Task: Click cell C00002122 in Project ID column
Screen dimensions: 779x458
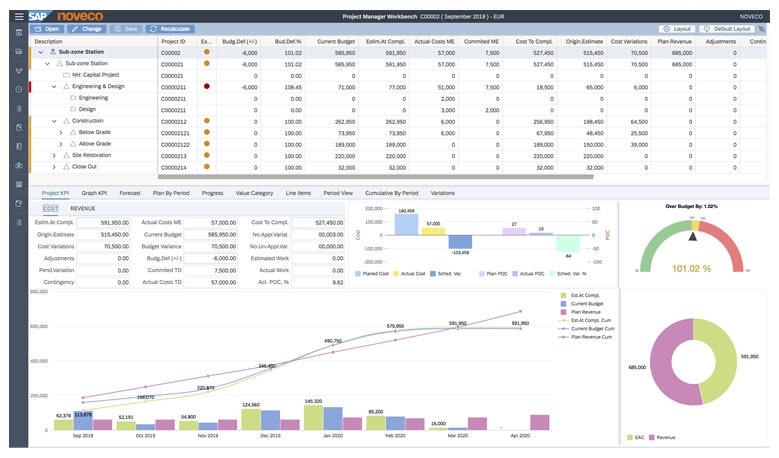Action: (x=175, y=145)
